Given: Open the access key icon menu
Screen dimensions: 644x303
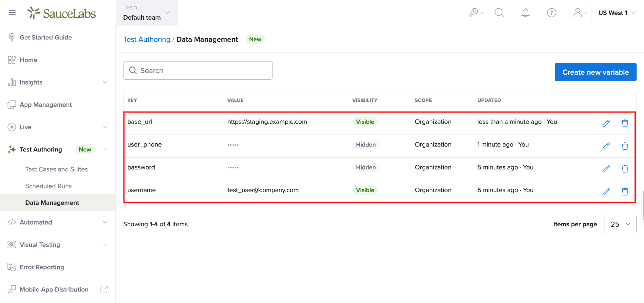Looking at the screenshot, I should click(476, 13).
